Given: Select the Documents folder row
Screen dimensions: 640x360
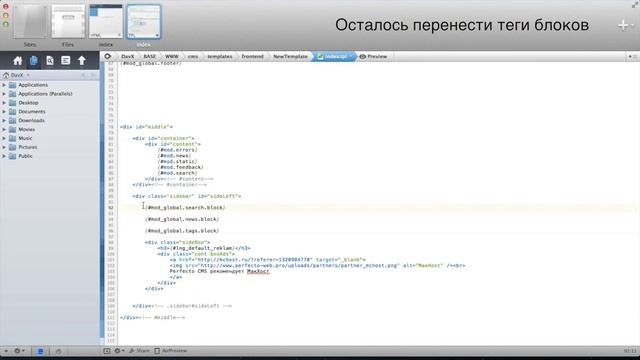Looking at the screenshot, I should (50, 111).
